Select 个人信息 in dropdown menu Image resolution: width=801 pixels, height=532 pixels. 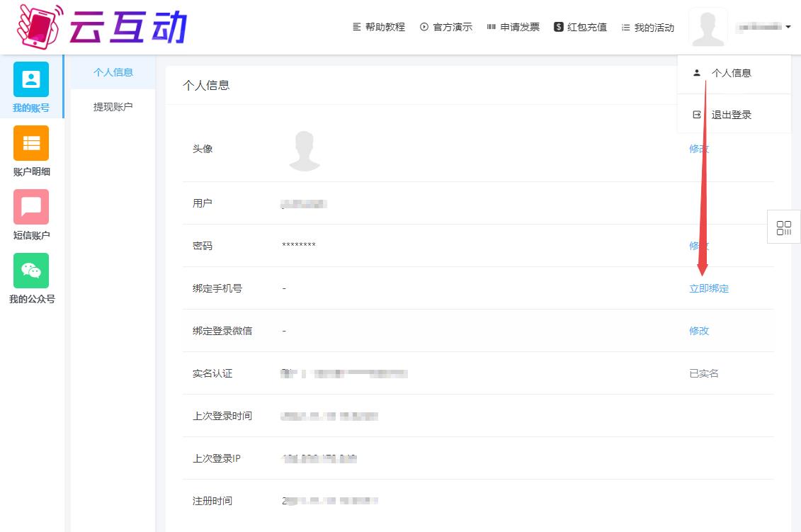(x=731, y=73)
